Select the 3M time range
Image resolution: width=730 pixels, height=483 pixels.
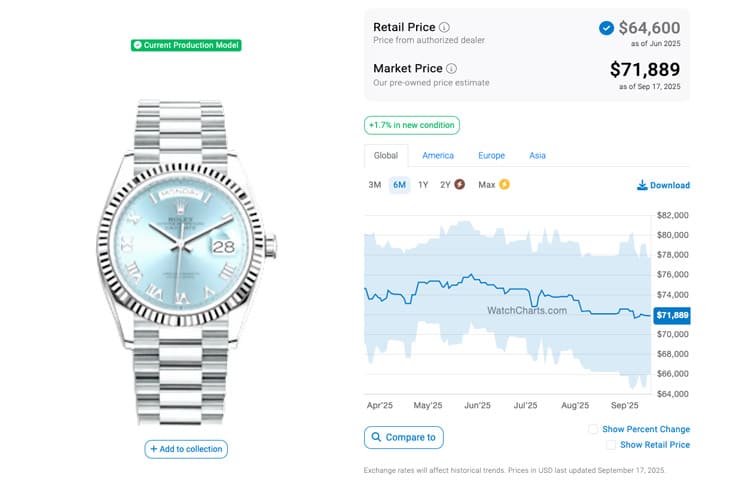[375, 185]
